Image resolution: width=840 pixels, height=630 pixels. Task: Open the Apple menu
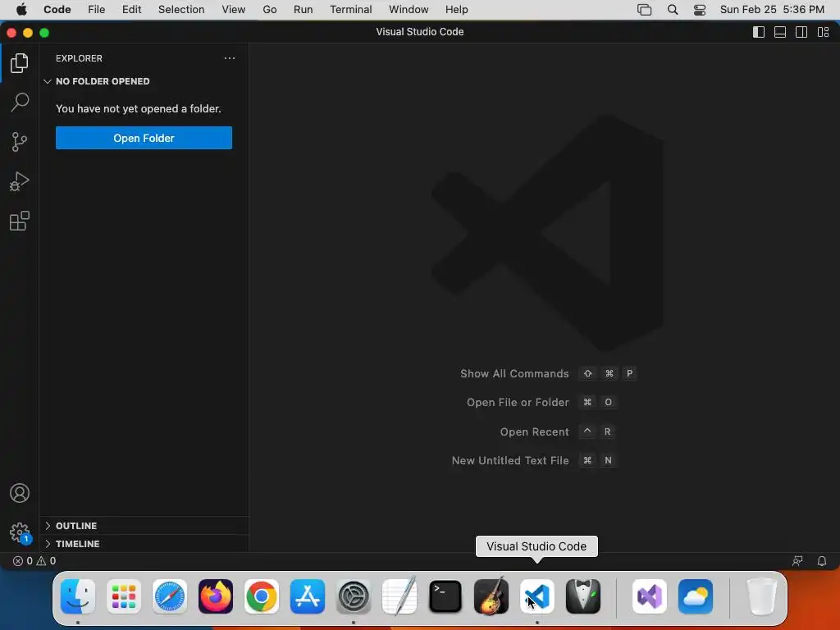tap(21, 10)
